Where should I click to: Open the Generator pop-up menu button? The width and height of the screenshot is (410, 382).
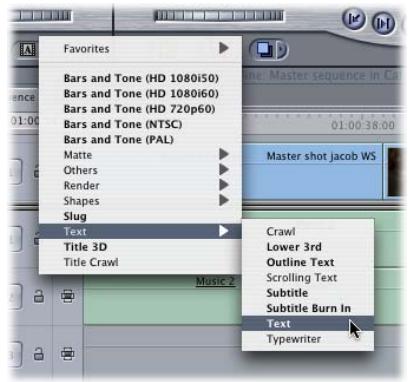[x=27, y=50]
